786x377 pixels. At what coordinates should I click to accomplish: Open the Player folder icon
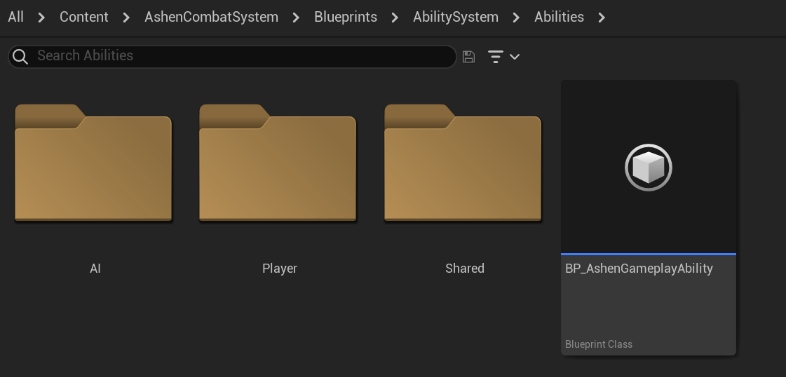[x=278, y=162]
